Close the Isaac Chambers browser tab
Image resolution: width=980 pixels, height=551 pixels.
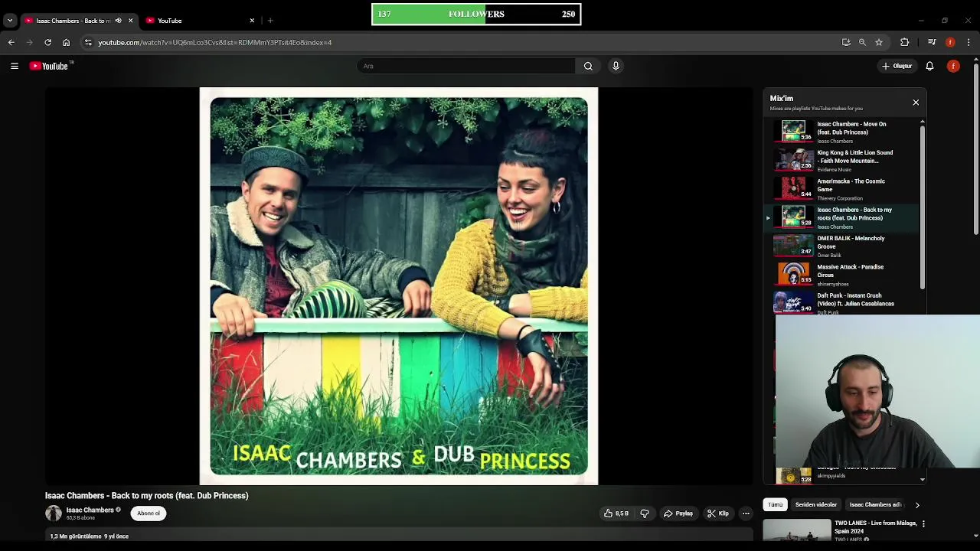click(x=130, y=21)
